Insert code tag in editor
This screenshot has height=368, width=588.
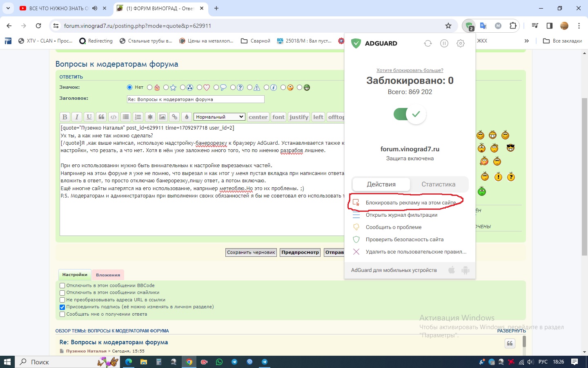click(x=114, y=117)
